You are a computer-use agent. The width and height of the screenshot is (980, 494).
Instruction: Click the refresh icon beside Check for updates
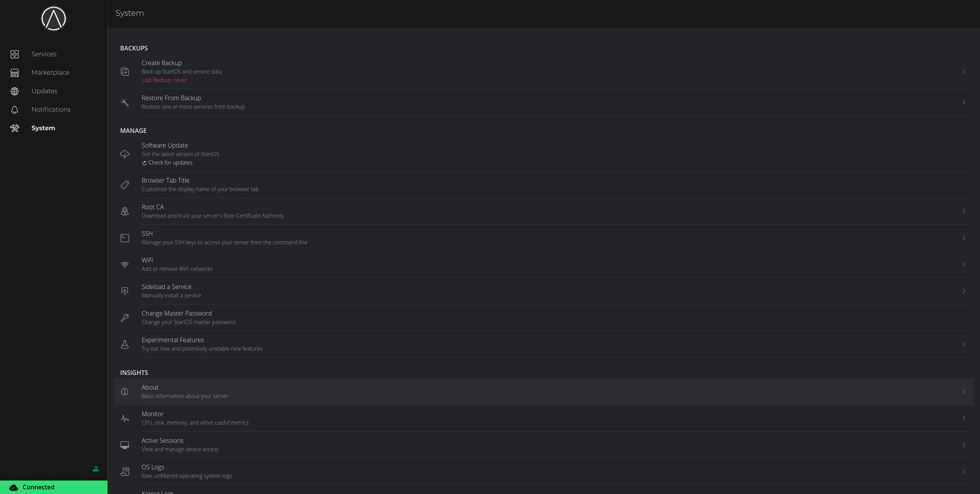pos(144,163)
